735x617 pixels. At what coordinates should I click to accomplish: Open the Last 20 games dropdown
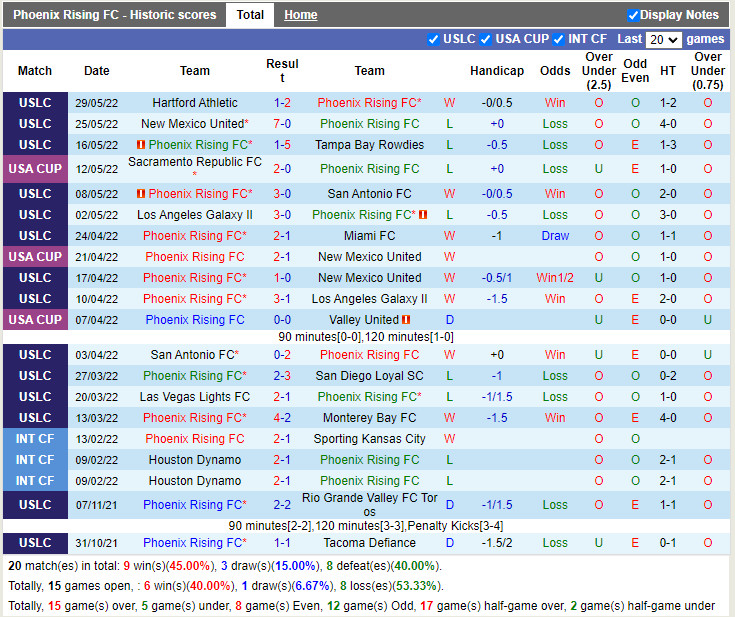[663, 40]
